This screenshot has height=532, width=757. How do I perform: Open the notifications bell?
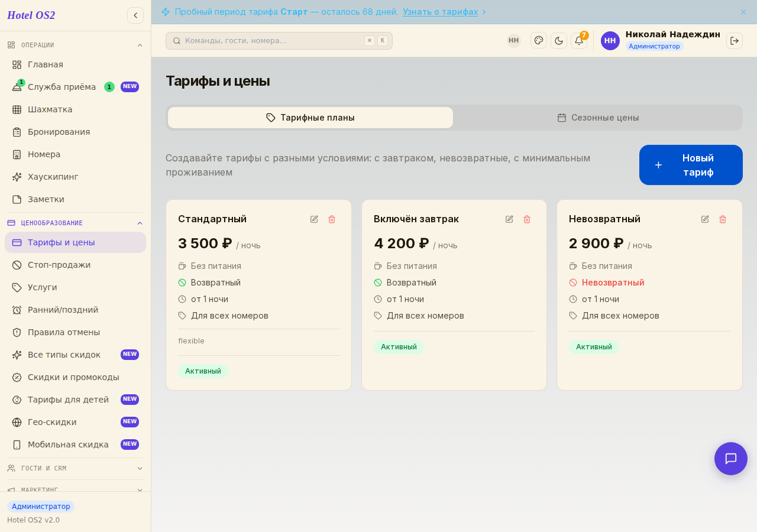(579, 41)
